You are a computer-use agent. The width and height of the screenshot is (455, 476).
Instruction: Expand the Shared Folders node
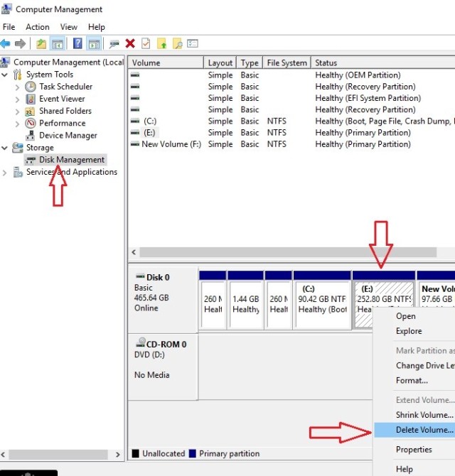point(17,112)
